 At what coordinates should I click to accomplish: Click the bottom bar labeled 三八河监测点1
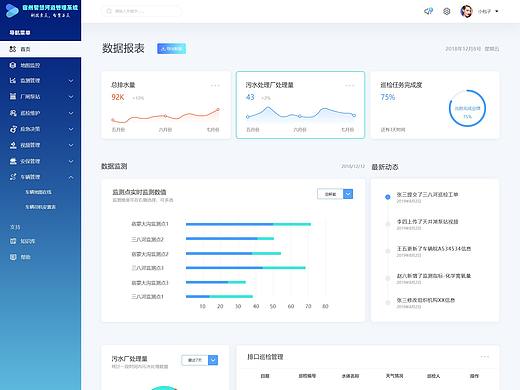pyautogui.click(x=219, y=296)
